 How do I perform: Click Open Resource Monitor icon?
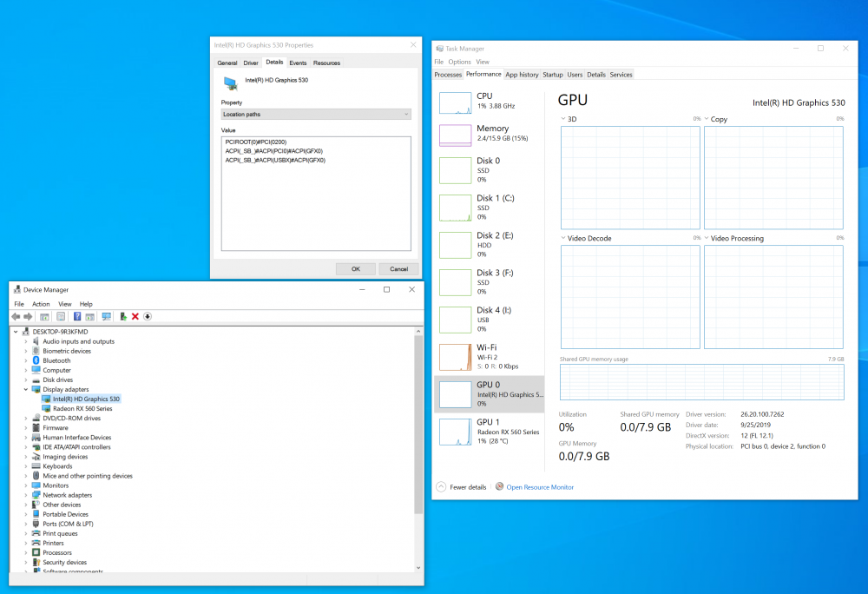(499, 486)
